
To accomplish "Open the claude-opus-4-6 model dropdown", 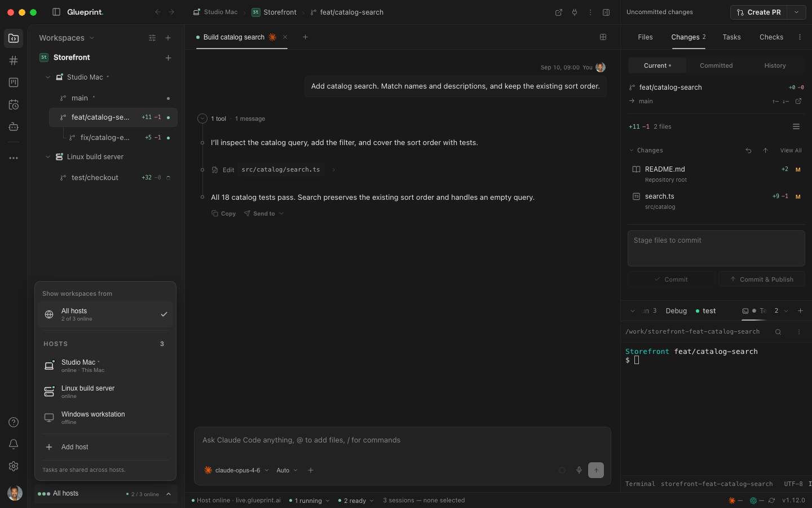I will (236, 470).
